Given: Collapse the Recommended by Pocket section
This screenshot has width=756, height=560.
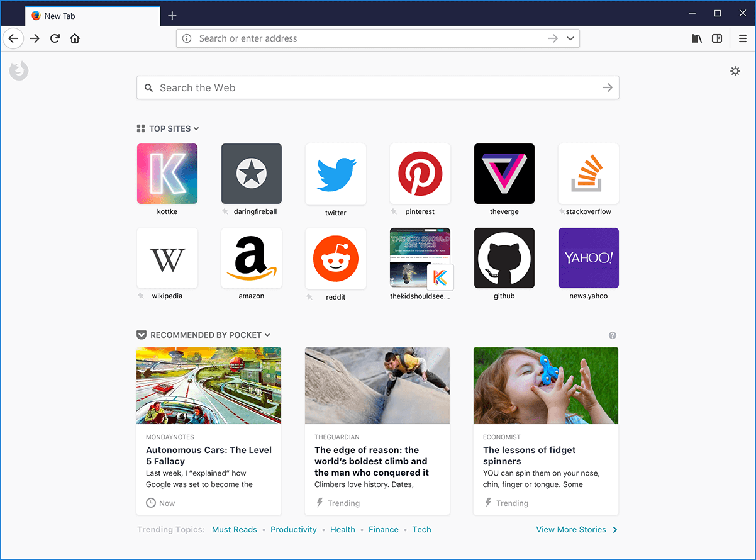Looking at the screenshot, I should coord(267,335).
